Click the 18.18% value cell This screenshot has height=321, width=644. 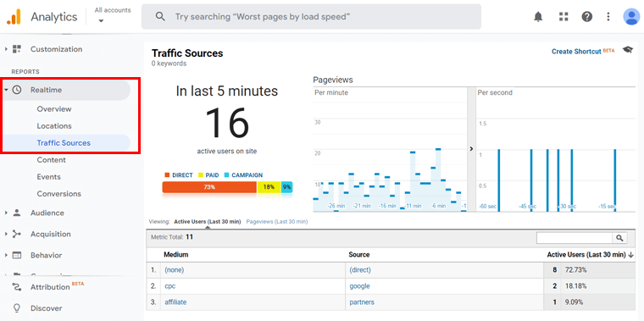tap(576, 286)
